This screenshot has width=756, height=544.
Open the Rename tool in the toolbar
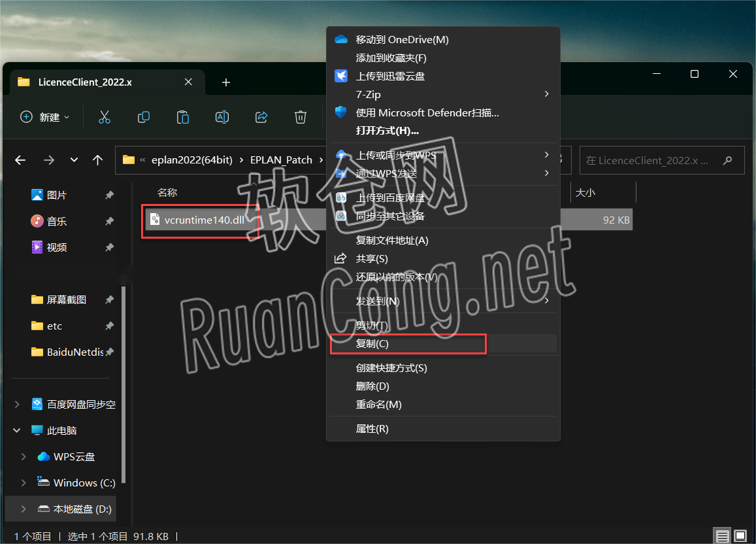[x=222, y=117]
